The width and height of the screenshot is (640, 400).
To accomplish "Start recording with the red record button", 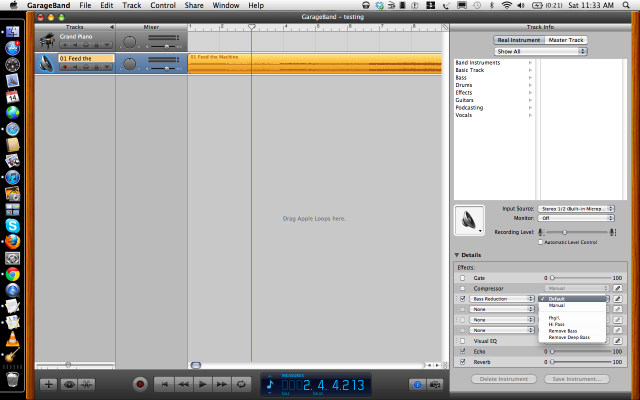I will pyautogui.click(x=140, y=384).
